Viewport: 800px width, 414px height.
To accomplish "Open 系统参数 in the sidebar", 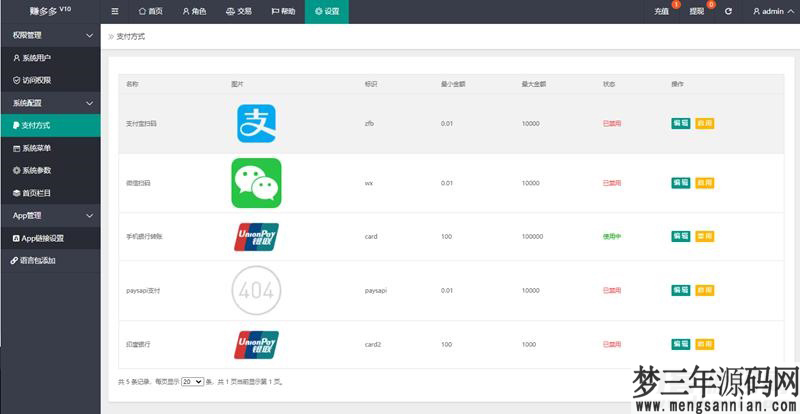I will (x=51, y=171).
